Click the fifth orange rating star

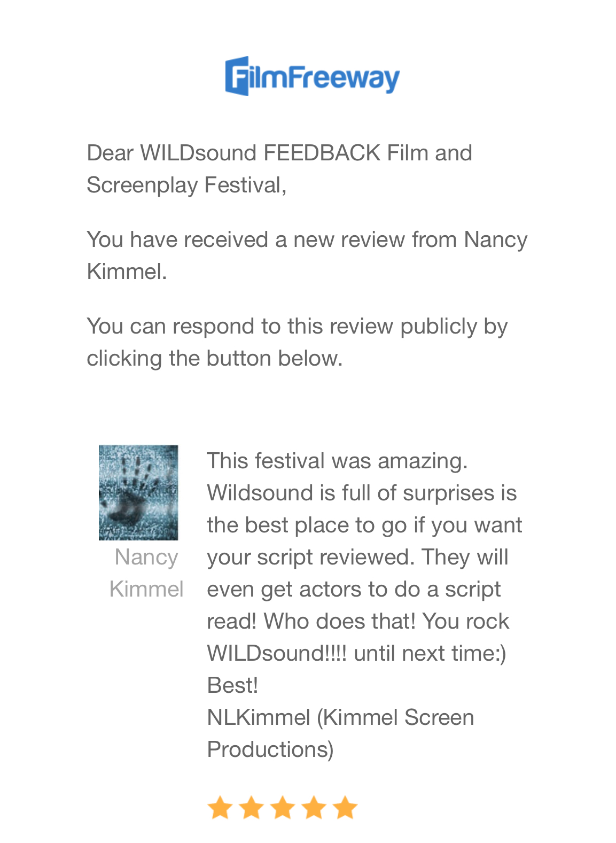click(346, 807)
